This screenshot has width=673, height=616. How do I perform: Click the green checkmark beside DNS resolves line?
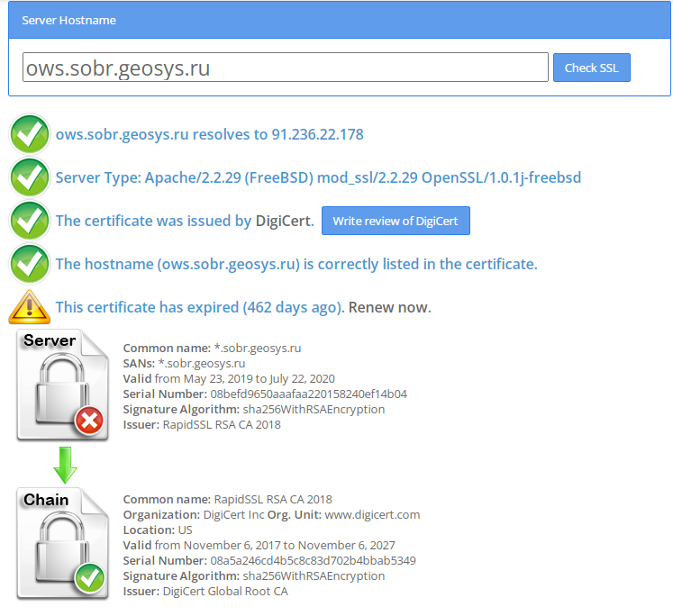click(x=30, y=134)
